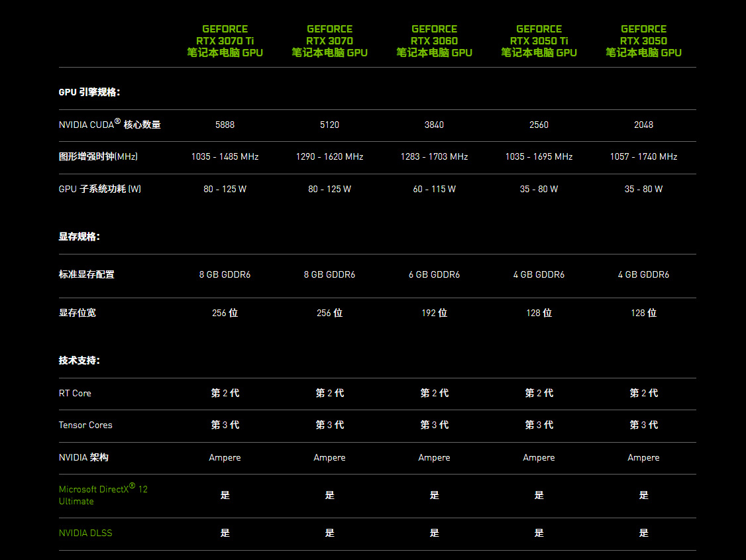Click the 192 位 memory bus value
746x560 pixels.
point(435,313)
